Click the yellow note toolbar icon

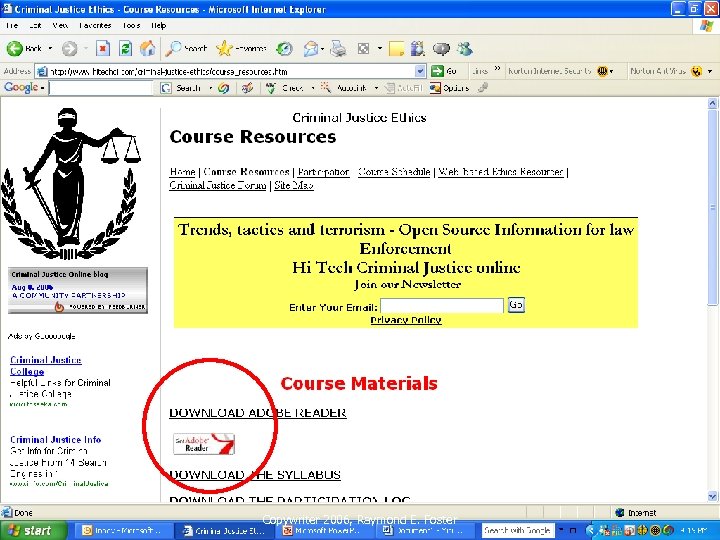tap(396, 49)
